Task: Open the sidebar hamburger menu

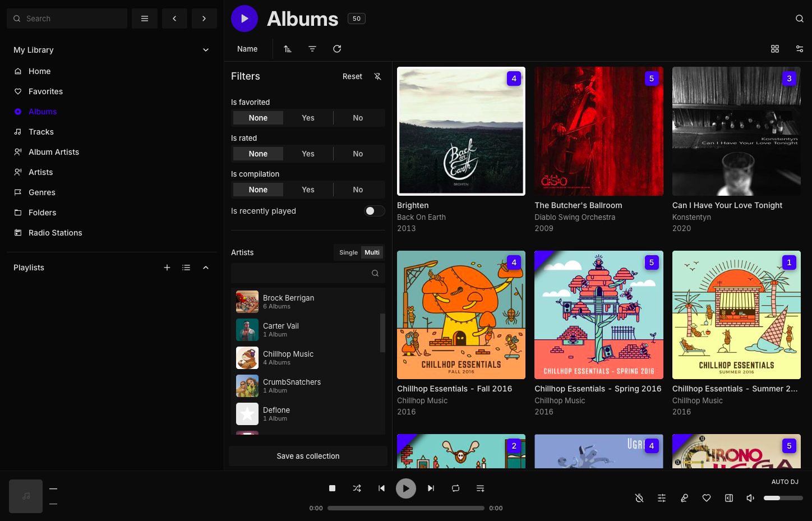Action: (x=145, y=19)
